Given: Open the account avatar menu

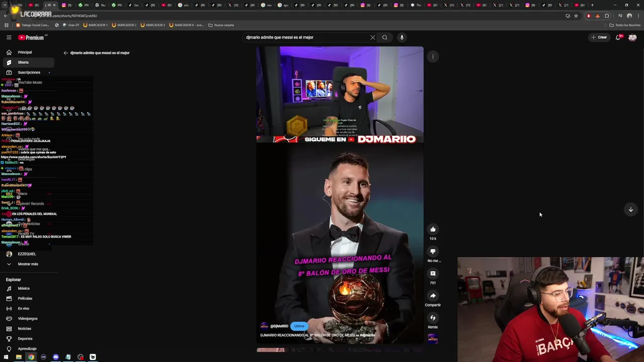Looking at the screenshot, I should [632, 37].
